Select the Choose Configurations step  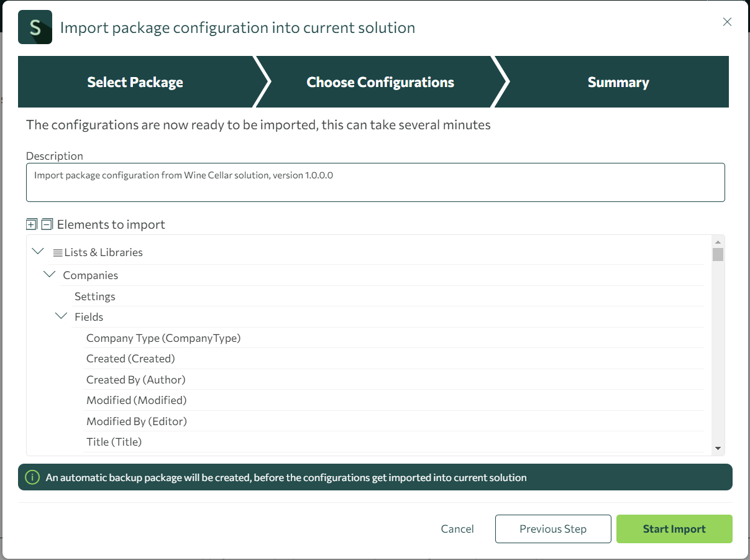[380, 81]
